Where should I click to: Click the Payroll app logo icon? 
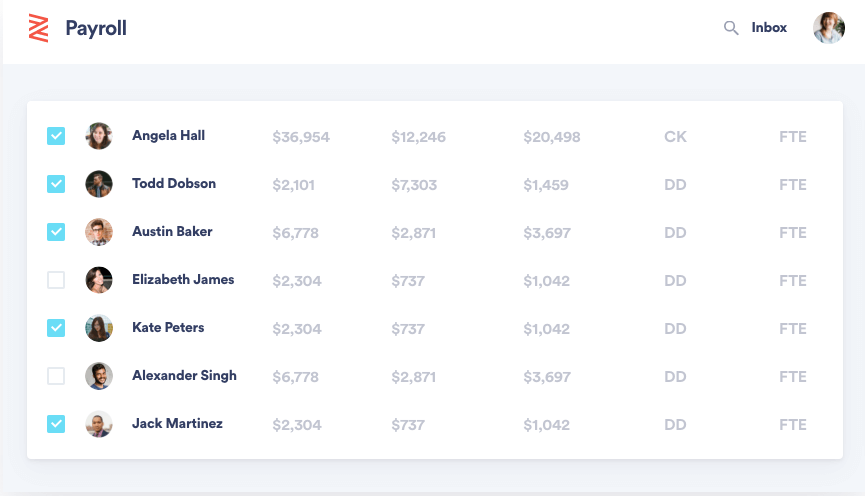click(38, 28)
